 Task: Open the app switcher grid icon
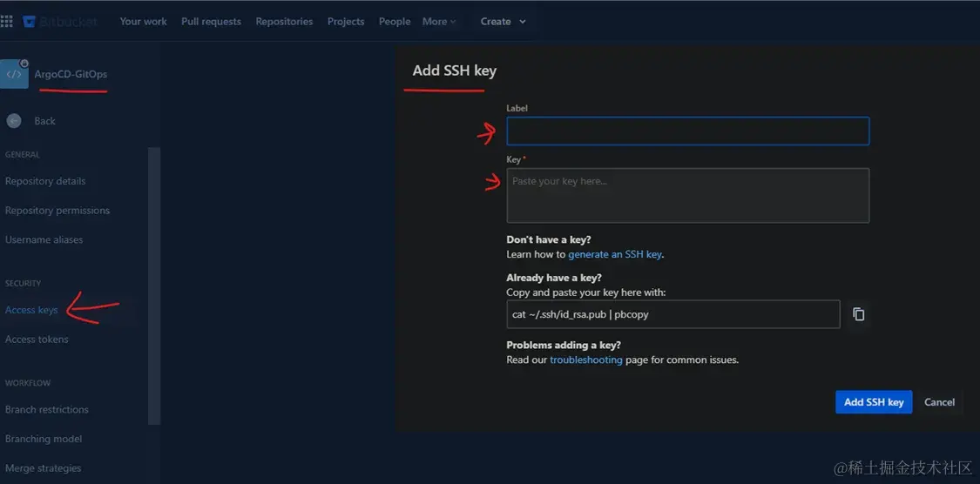[7, 22]
